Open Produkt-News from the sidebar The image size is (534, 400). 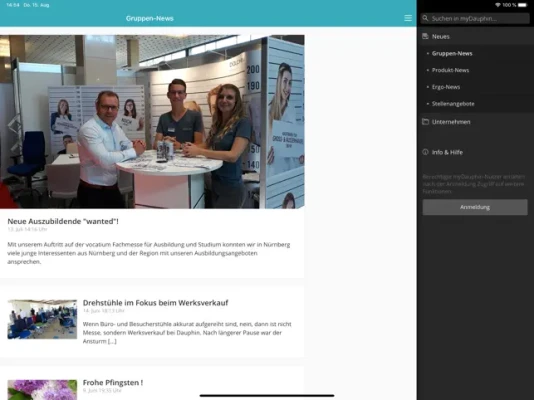[x=450, y=70]
